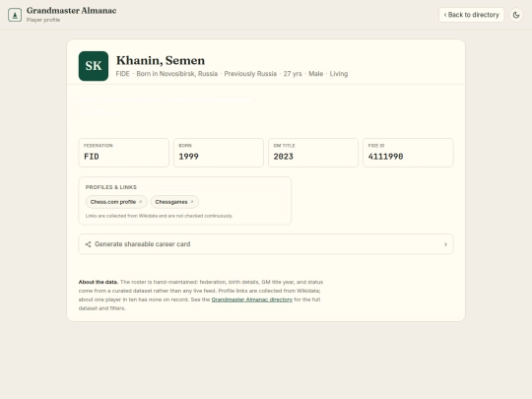Image resolution: width=532 pixels, height=399 pixels.
Task: Select Generate shareable career card text
Action: 143,244
